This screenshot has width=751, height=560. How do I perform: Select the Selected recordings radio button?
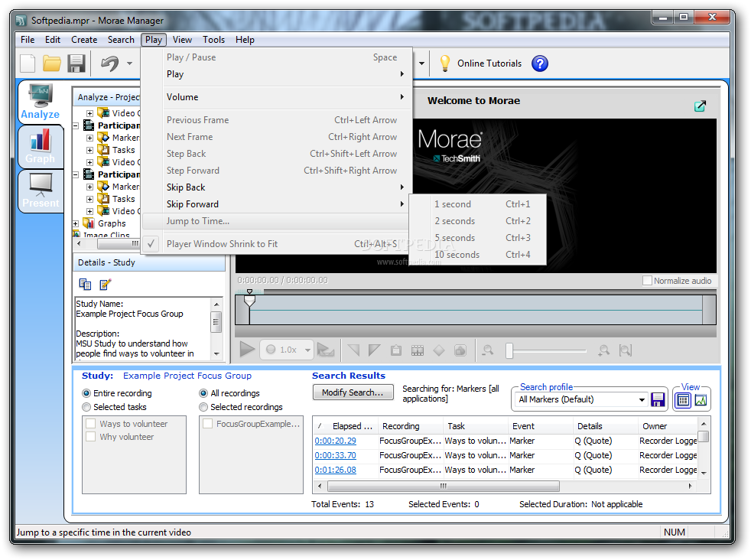pos(203,407)
